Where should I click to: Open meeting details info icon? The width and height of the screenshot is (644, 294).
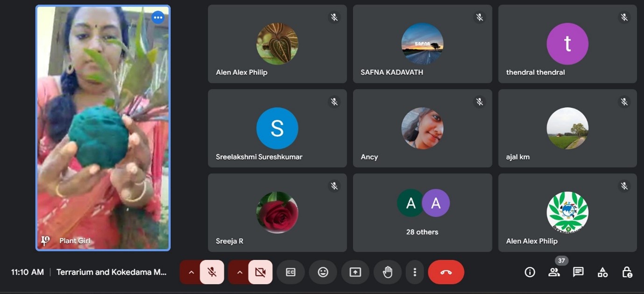530,272
